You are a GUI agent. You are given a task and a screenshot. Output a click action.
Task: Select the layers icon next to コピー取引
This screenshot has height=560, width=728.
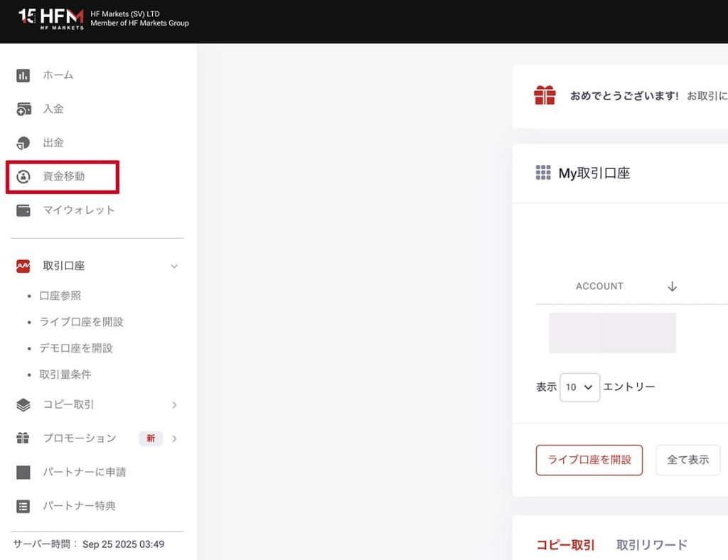21,405
